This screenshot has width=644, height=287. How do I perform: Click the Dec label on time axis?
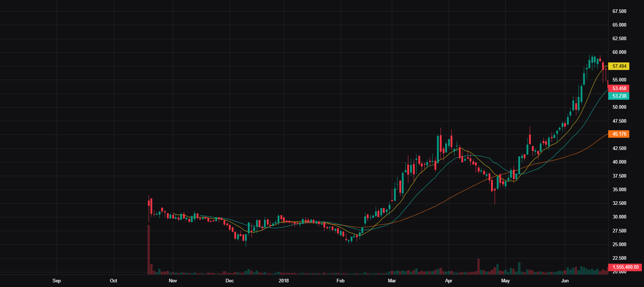tap(230, 281)
